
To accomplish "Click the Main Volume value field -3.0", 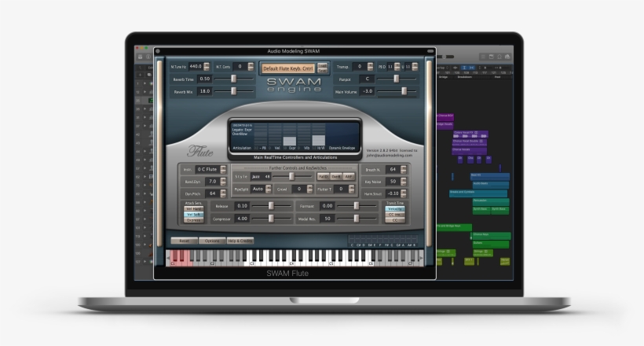I will point(367,91).
